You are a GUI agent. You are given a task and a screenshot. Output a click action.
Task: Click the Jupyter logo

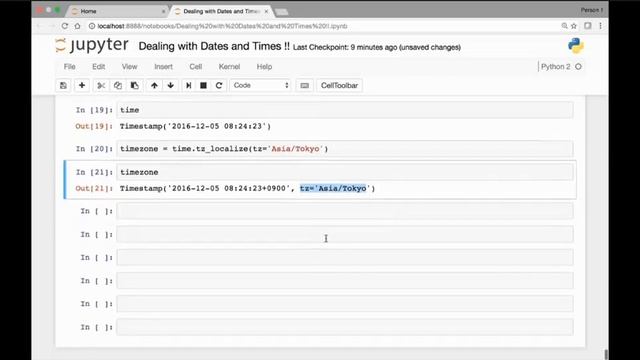92,45
